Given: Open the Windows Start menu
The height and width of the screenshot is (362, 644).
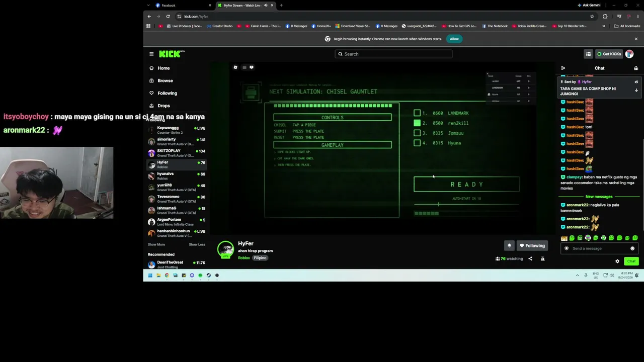Looking at the screenshot, I should click(150, 275).
